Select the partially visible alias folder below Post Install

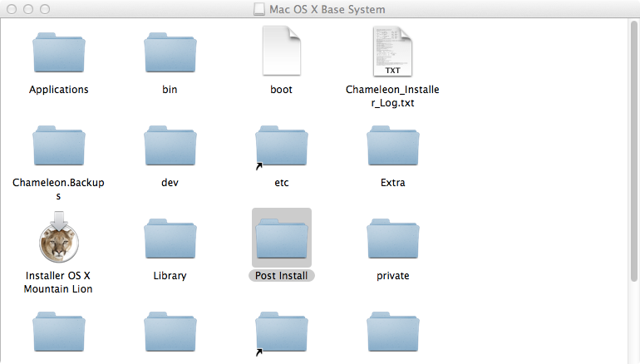tap(281, 335)
